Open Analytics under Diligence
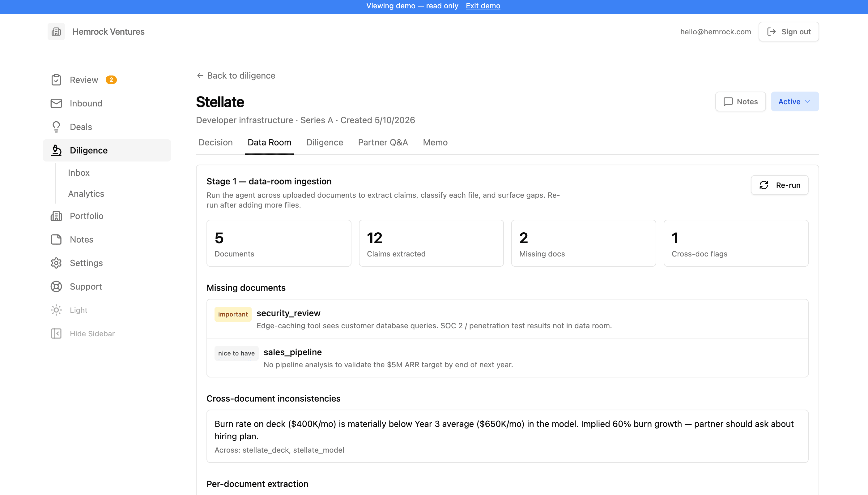This screenshot has height=495, width=868. (x=86, y=194)
